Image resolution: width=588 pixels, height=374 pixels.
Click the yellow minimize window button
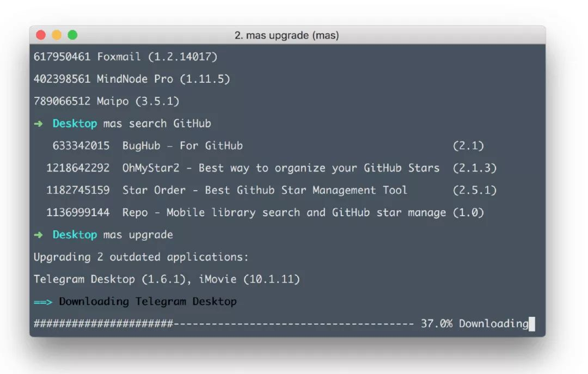(x=57, y=35)
